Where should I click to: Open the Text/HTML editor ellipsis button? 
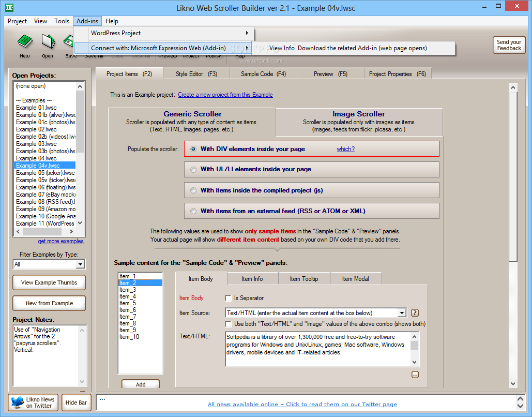(415, 375)
